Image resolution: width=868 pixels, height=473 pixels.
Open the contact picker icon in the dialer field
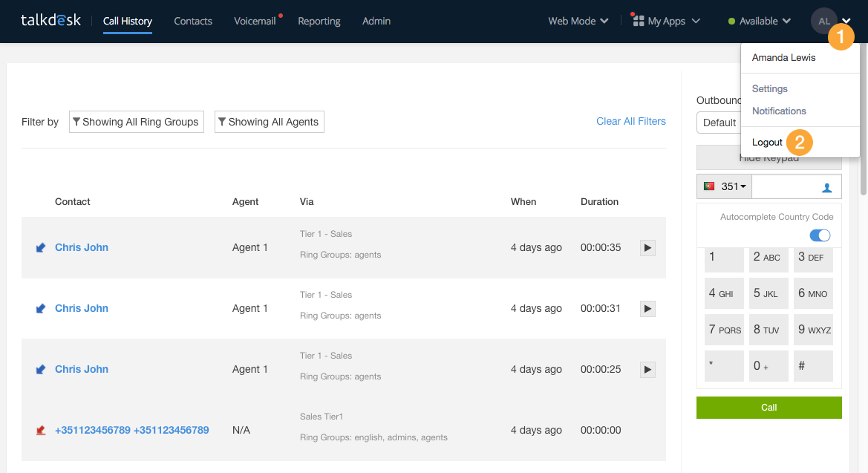827,188
